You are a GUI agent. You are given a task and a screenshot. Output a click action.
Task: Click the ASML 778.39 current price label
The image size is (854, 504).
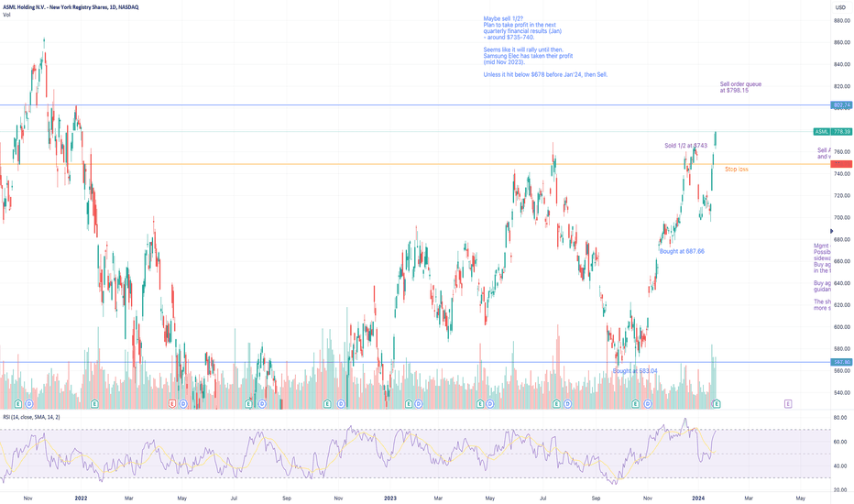(833, 131)
